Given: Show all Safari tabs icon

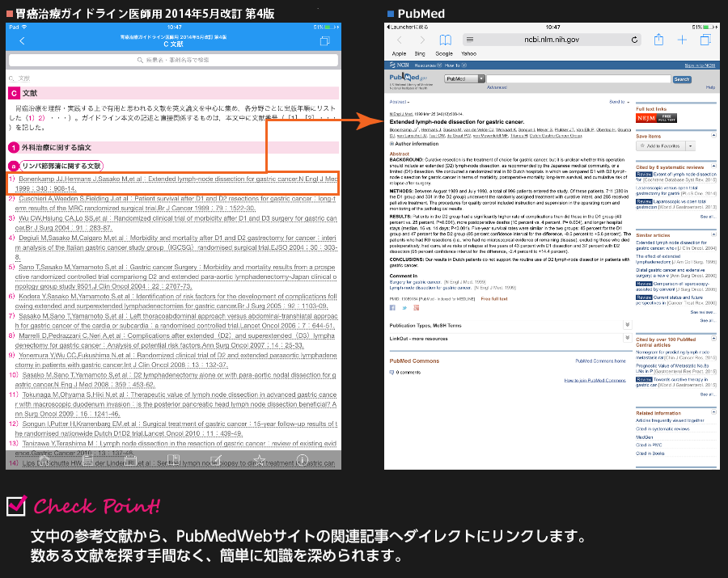Looking at the screenshot, I should pyautogui.click(x=705, y=40).
